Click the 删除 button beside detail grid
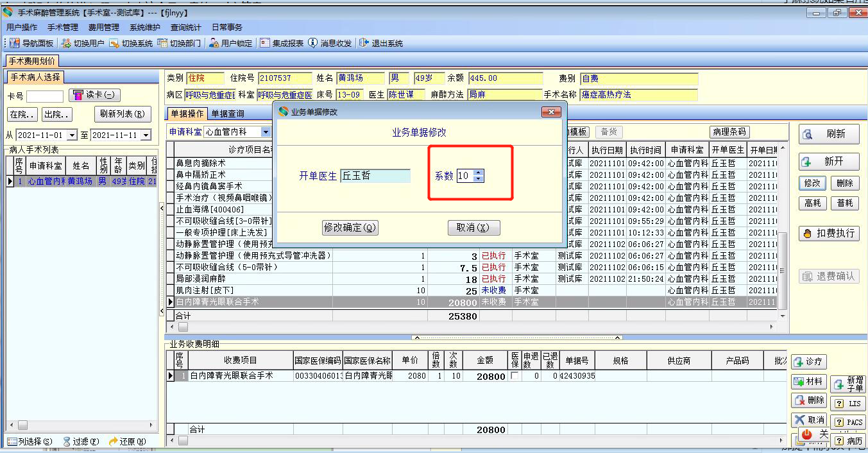The image size is (868, 453). pos(809,400)
